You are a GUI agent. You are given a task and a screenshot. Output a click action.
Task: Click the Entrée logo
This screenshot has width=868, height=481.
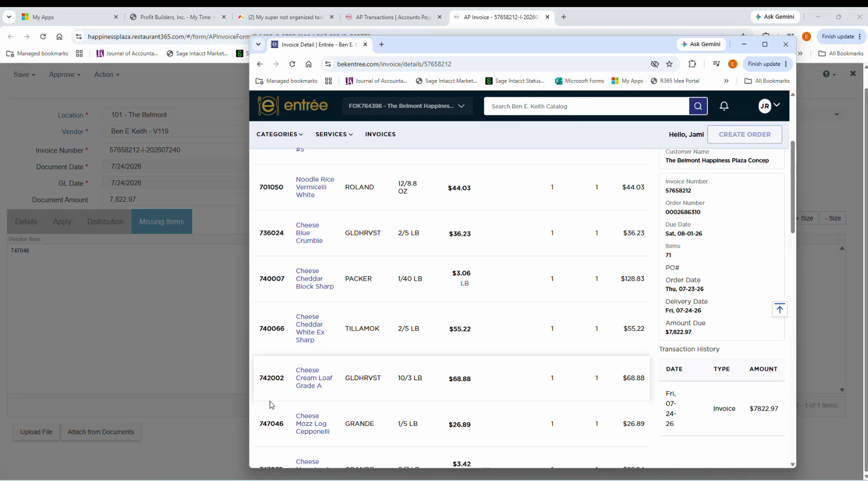(293, 106)
